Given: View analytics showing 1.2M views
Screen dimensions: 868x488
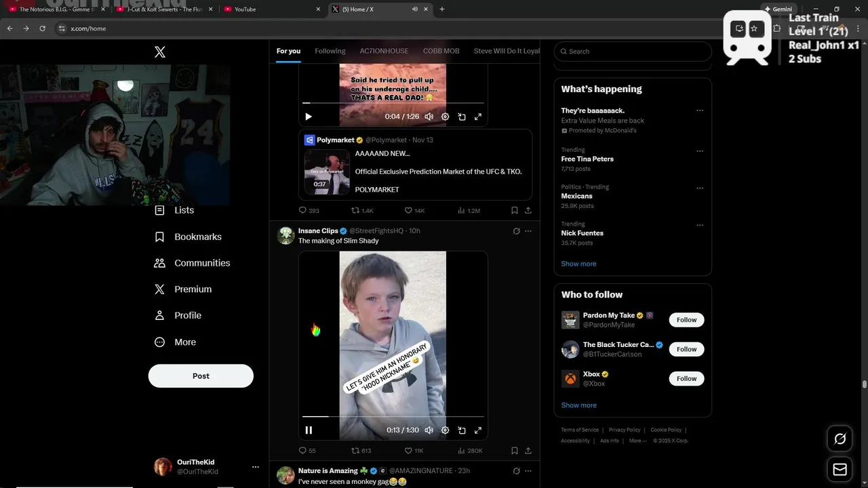Looking at the screenshot, I should (469, 211).
